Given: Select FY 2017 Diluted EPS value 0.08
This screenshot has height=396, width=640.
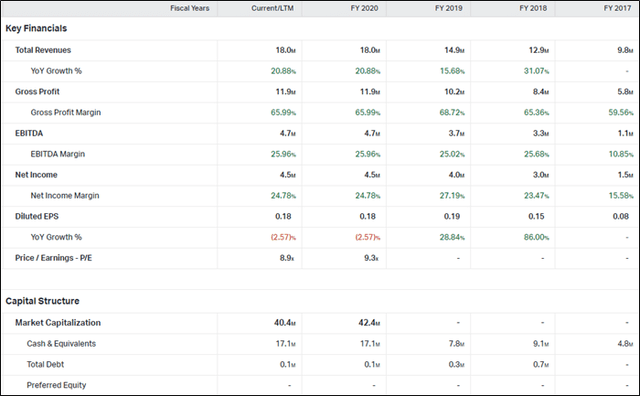Looking at the screenshot, I should coord(621,217).
